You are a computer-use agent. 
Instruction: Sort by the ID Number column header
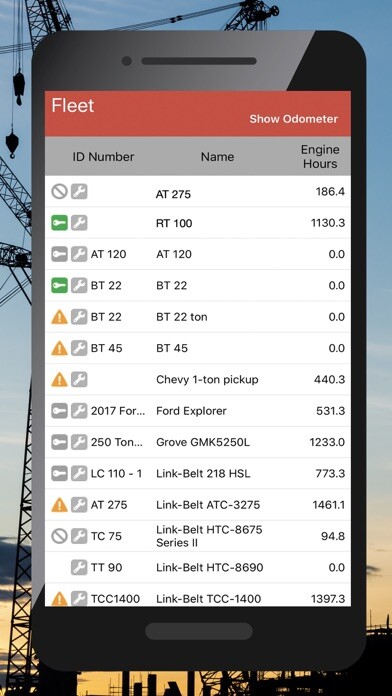(103, 157)
